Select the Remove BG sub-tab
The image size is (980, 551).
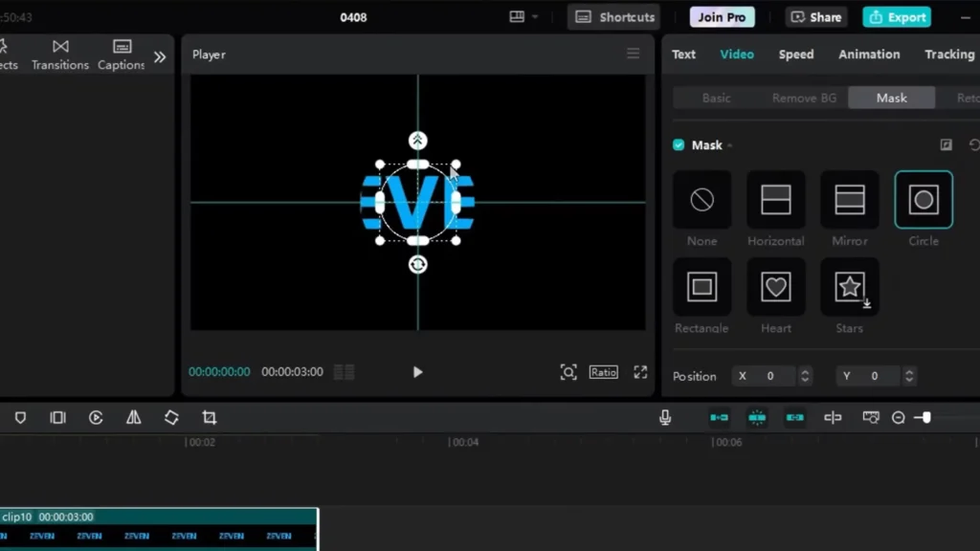click(x=804, y=99)
